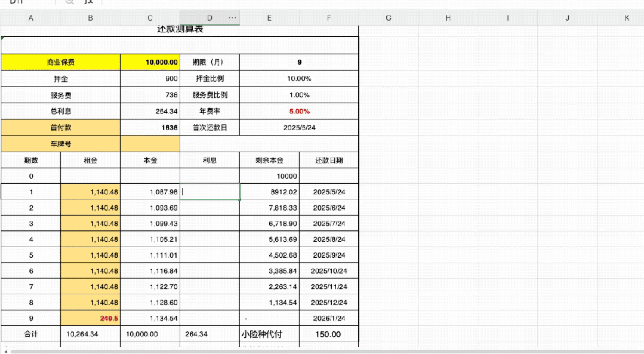This screenshot has width=644, height=354.
Task: Open the column D three-dot options menu
Action: pos(232,18)
